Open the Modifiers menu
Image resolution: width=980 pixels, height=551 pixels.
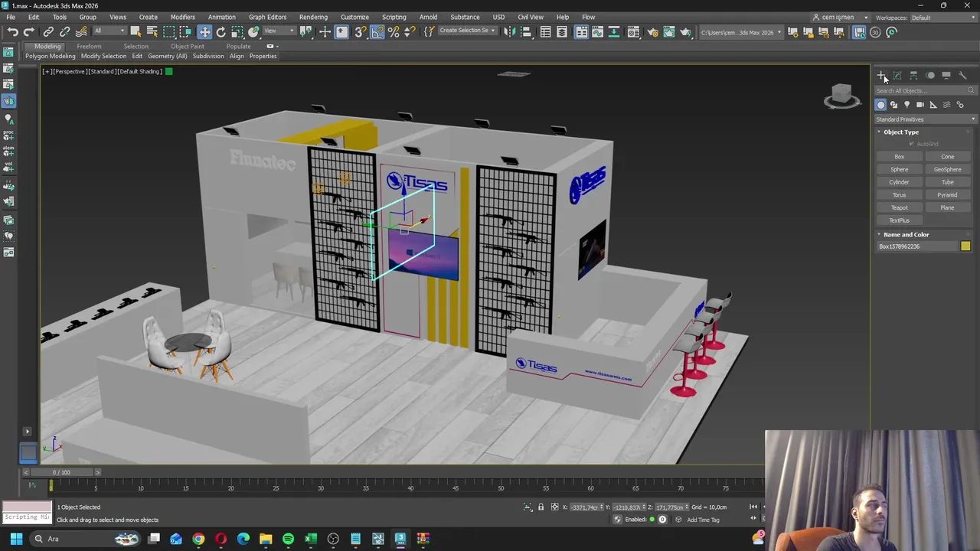[x=183, y=17]
